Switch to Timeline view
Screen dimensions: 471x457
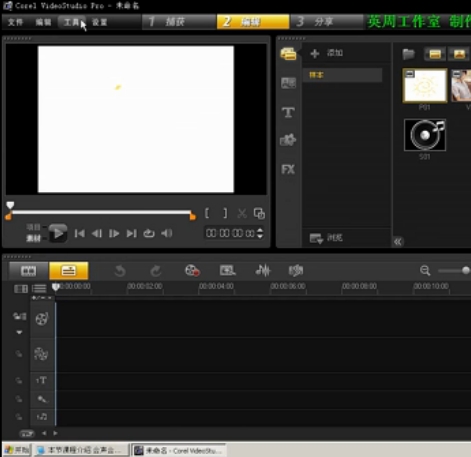click(x=69, y=271)
